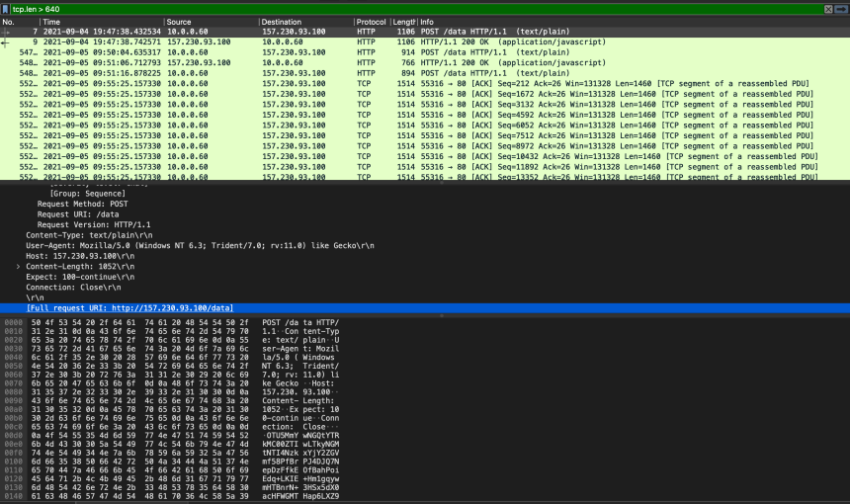This screenshot has height=504, width=850.
Task: Click ASCII text 'ke Gecko ··Host:'
Action: [x=298, y=383]
